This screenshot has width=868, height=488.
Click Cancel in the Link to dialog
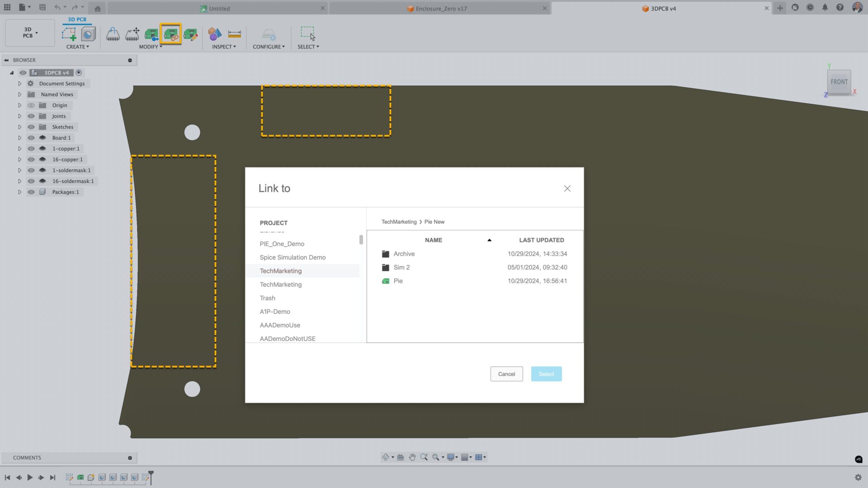506,374
